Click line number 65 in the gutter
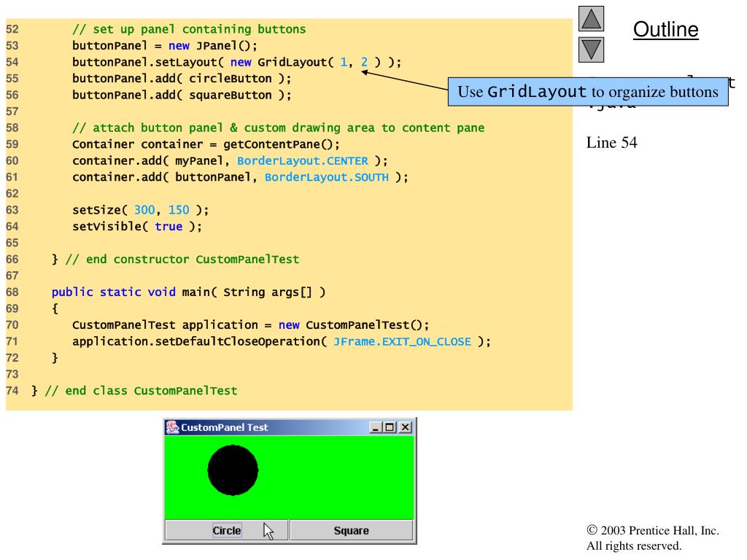Image resolution: width=747 pixels, height=560 pixels. click(12, 243)
